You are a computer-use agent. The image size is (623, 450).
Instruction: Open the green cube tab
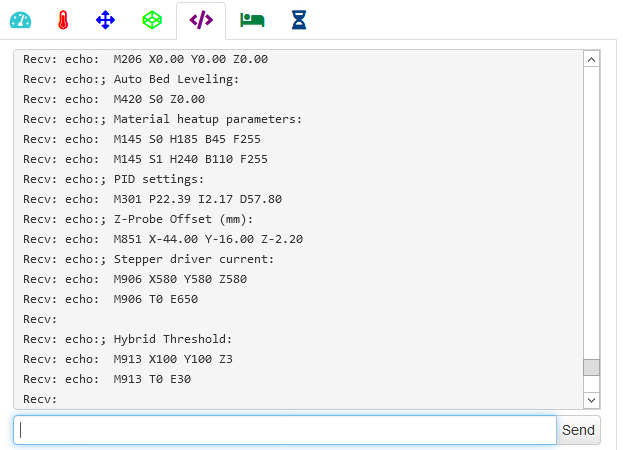click(151, 20)
